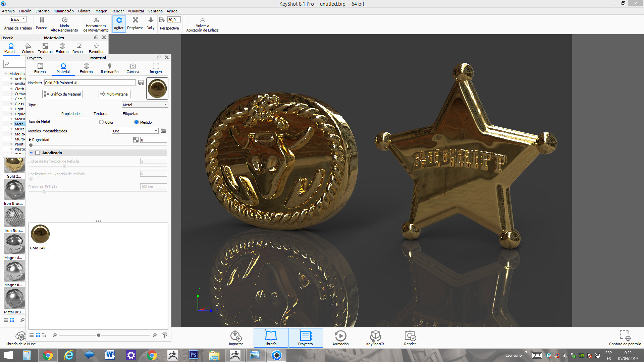Toggle the Proyecto panel button
Viewport: 644px width, 362px height.
pos(306,338)
